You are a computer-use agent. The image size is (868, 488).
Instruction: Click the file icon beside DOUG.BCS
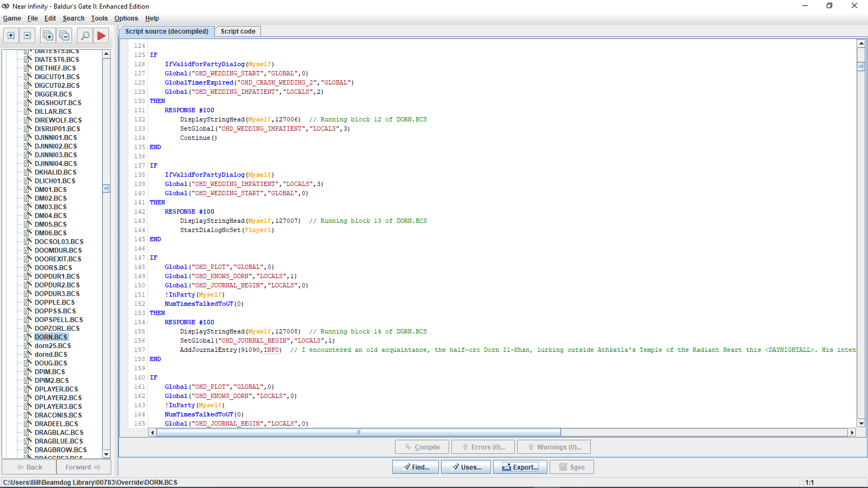pos(28,363)
